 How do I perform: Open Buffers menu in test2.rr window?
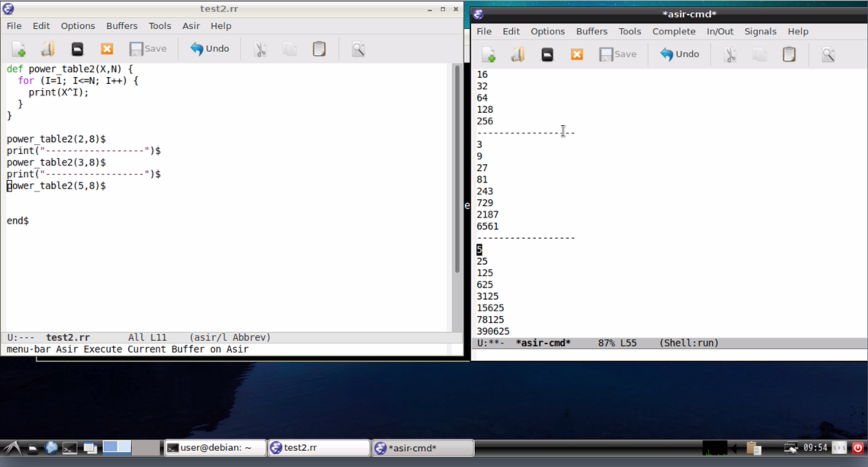pos(122,26)
